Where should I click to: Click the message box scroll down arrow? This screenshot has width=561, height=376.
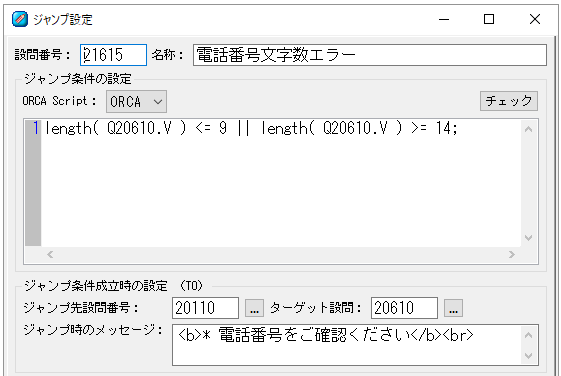[x=528, y=356]
